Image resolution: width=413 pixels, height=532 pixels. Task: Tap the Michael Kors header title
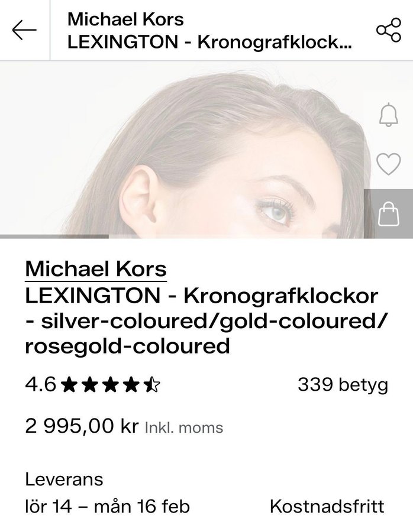125,19
